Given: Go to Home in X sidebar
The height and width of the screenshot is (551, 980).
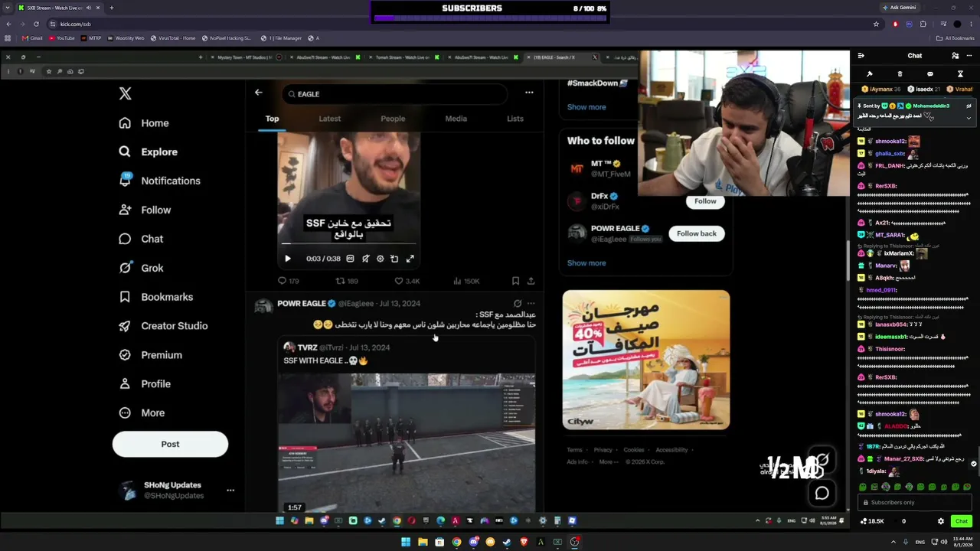Looking at the screenshot, I should [144, 123].
